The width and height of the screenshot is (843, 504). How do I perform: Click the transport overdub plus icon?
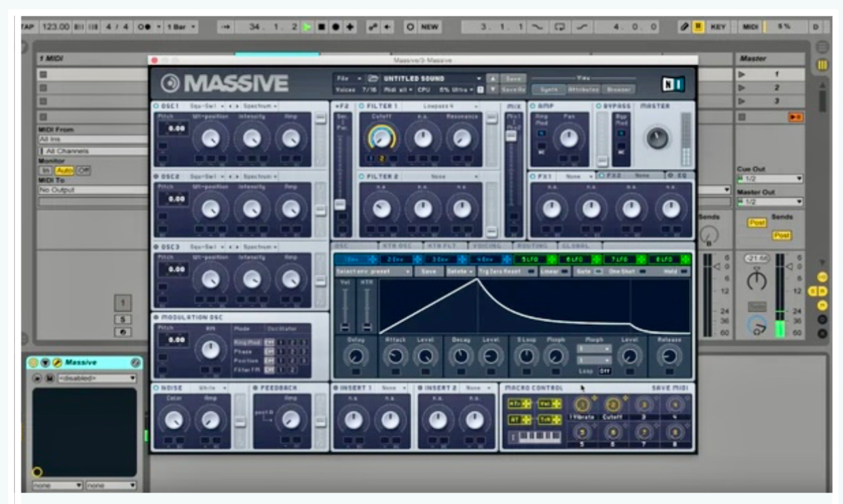point(350,26)
